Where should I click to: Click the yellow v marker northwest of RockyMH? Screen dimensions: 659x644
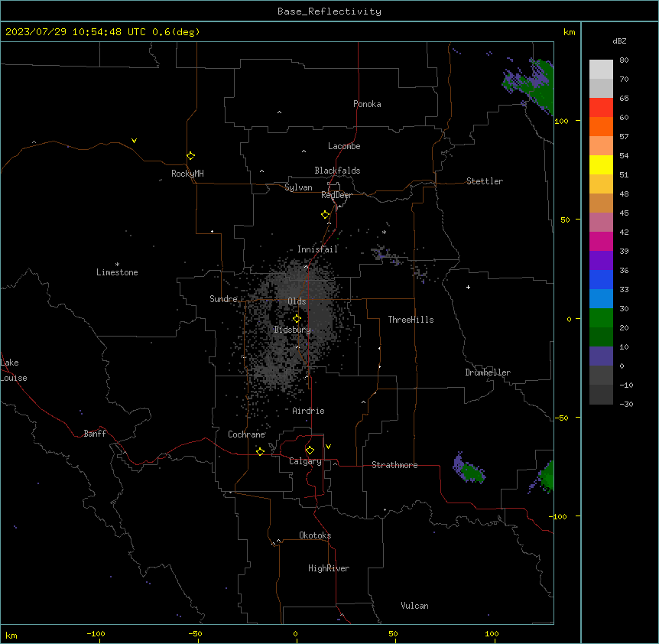click(134, 141)
